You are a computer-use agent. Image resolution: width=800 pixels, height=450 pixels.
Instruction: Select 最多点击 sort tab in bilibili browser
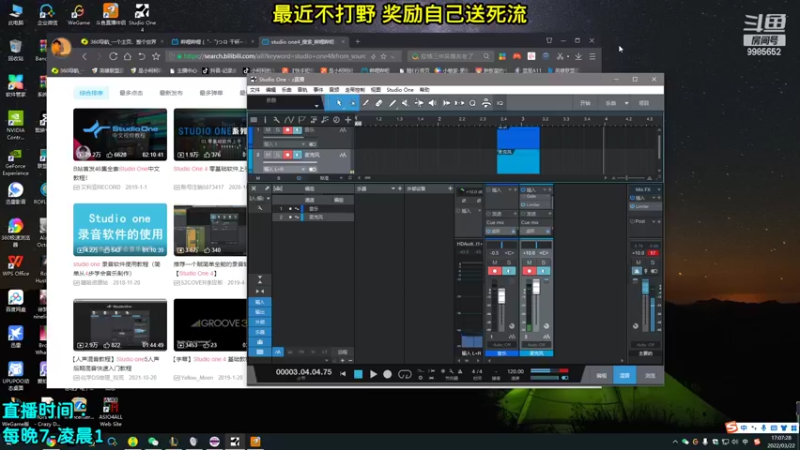point(131,93)
